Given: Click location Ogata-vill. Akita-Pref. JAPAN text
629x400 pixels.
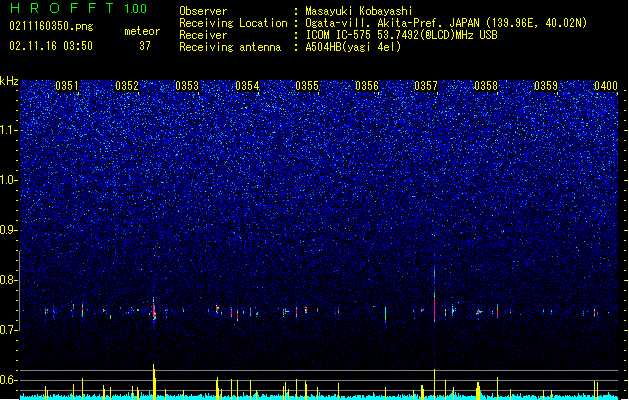Looking at the screenshot, I should pos(394,23).
